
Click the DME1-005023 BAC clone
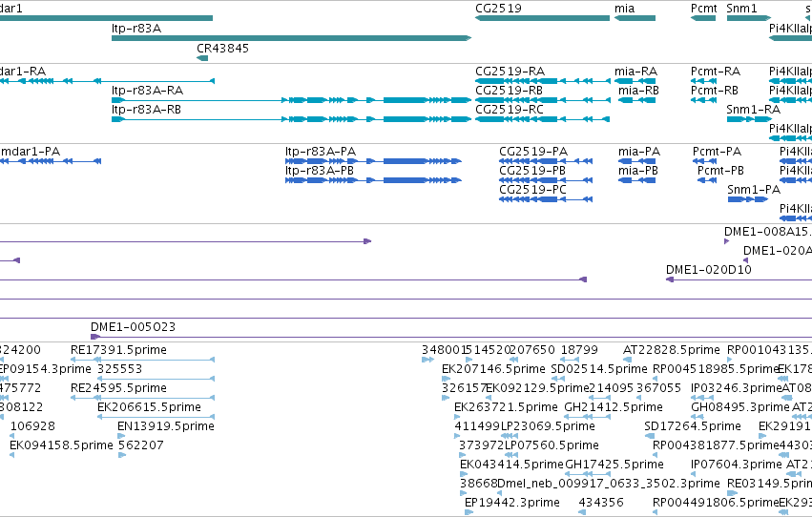pos(451,338)
